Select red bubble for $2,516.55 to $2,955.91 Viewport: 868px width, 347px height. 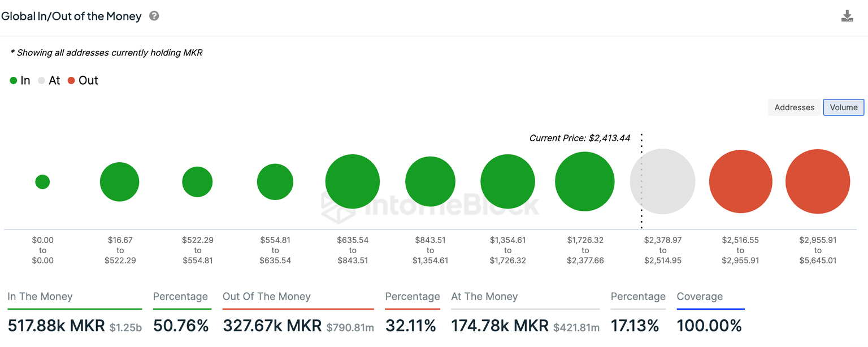click(740, 181)
